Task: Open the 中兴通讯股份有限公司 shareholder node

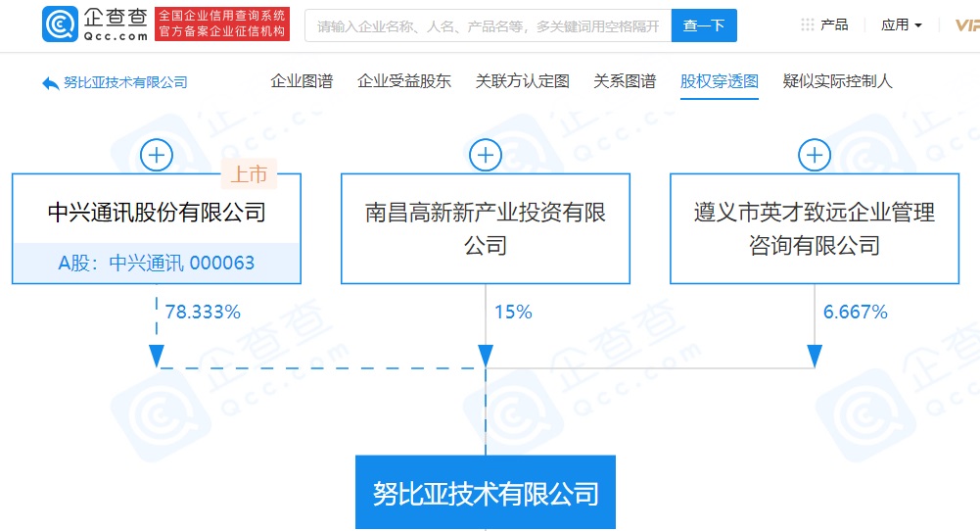Action: pos(157,213)
